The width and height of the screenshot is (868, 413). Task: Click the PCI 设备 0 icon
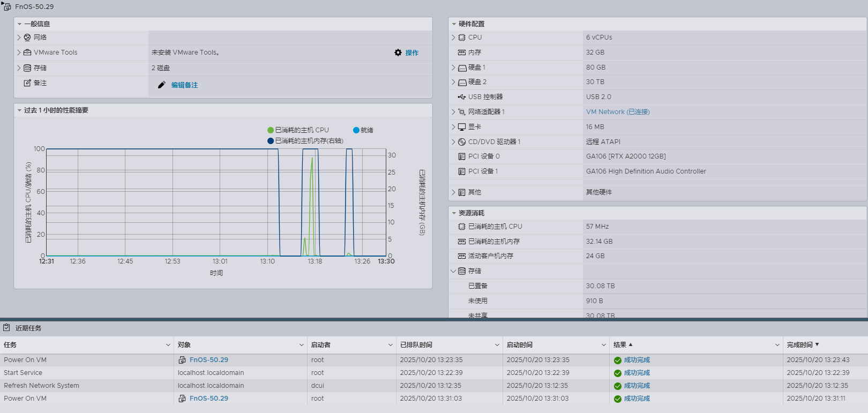[x=462, y=156]
